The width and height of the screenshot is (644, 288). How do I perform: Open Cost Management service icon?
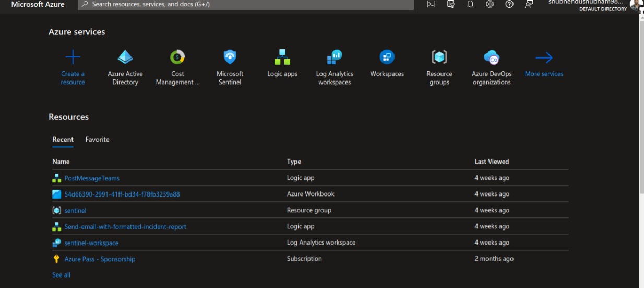pos(177,57)
